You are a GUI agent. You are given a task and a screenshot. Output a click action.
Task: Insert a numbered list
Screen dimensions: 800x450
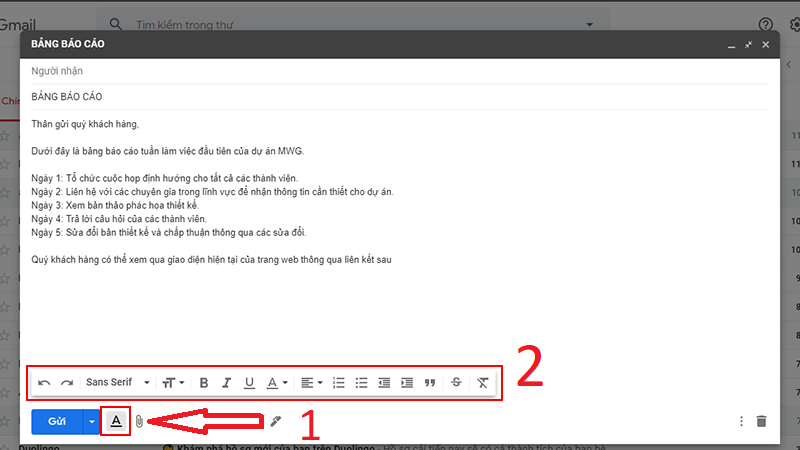(x=338, y=383)
